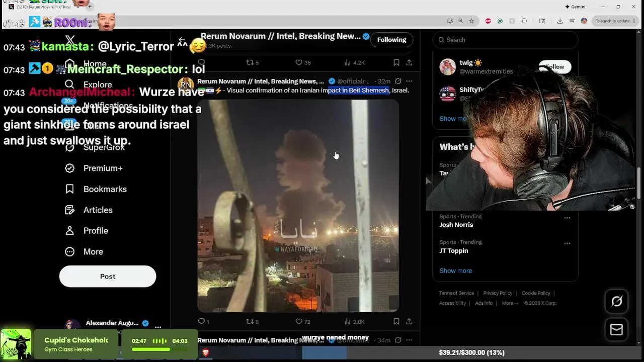
Task: Go back using the arrow in profile header
Action: click(x=182, y=40)
